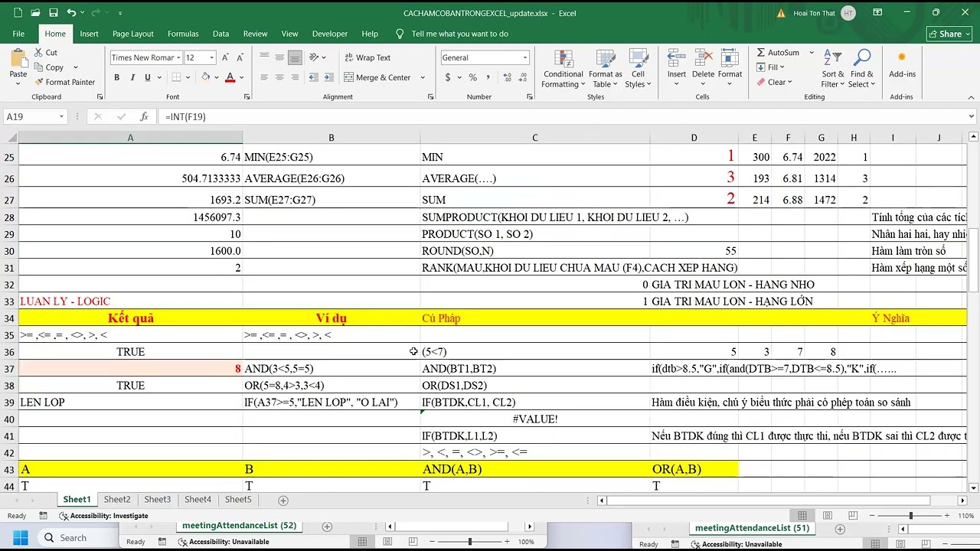Select Bottom Align
The height and width of the screenshot is (551, 980).
295,57
